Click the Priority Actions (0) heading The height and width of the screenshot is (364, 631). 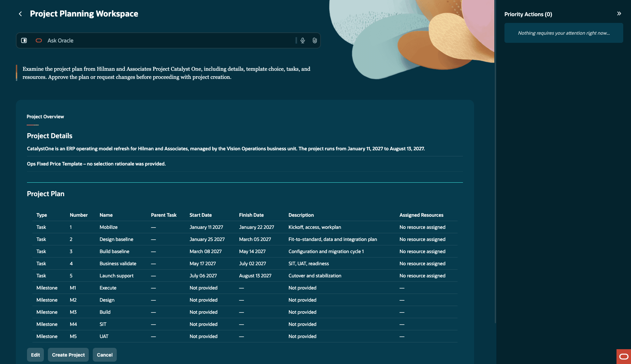(x=528, y=14)
